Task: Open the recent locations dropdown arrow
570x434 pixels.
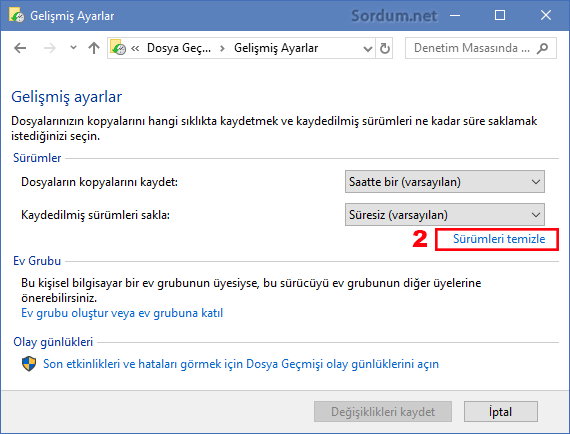Action: (73, 48)
